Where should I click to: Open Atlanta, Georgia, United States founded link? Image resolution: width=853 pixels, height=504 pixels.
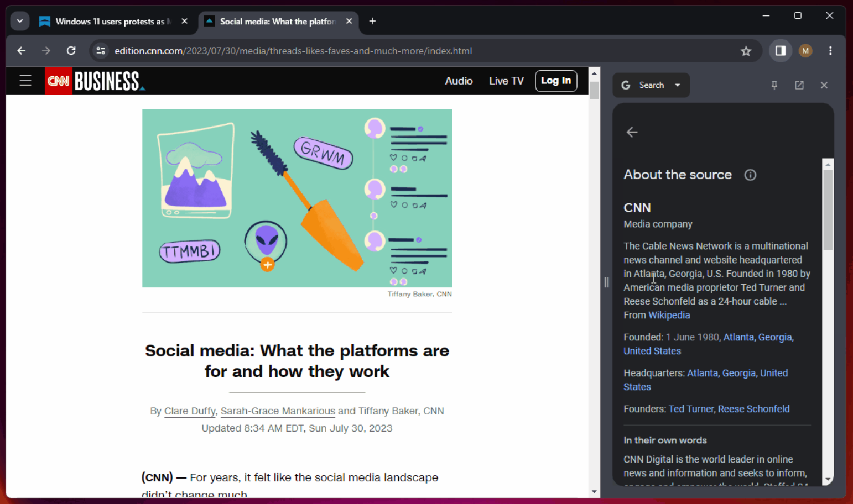coord(709,344)
